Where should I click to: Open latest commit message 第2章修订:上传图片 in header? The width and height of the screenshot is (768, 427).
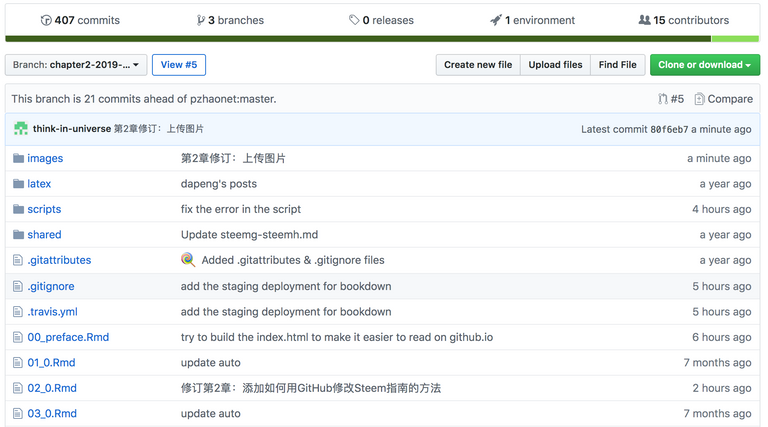[159, 129]
